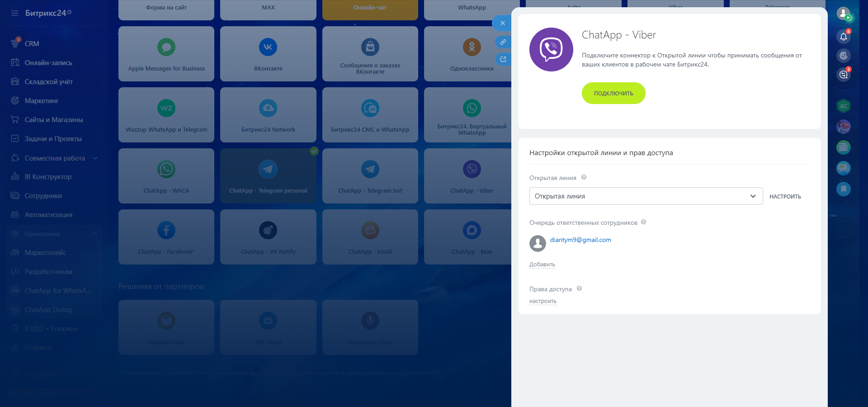
Task: Expand the Совместная работа menu section
Action: (95, 158)
